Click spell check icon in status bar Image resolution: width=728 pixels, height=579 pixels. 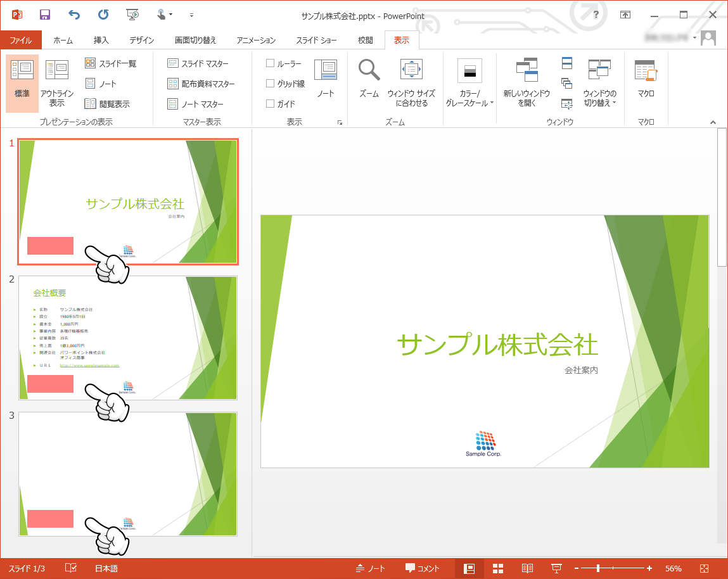click(x=70, y=568)
